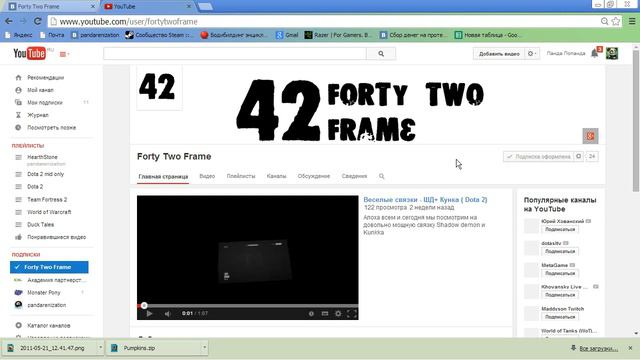Image resolution: width=640 pixels, height=360 pixels.
Task: Open Журнал history in the sidebar
Action: [x=38, y=115]
